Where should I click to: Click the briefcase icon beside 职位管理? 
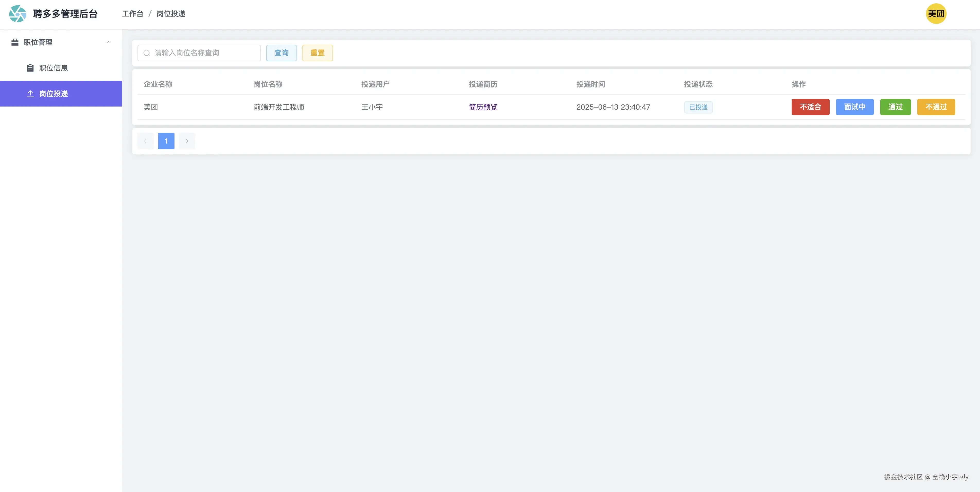(x=15, y=42)
